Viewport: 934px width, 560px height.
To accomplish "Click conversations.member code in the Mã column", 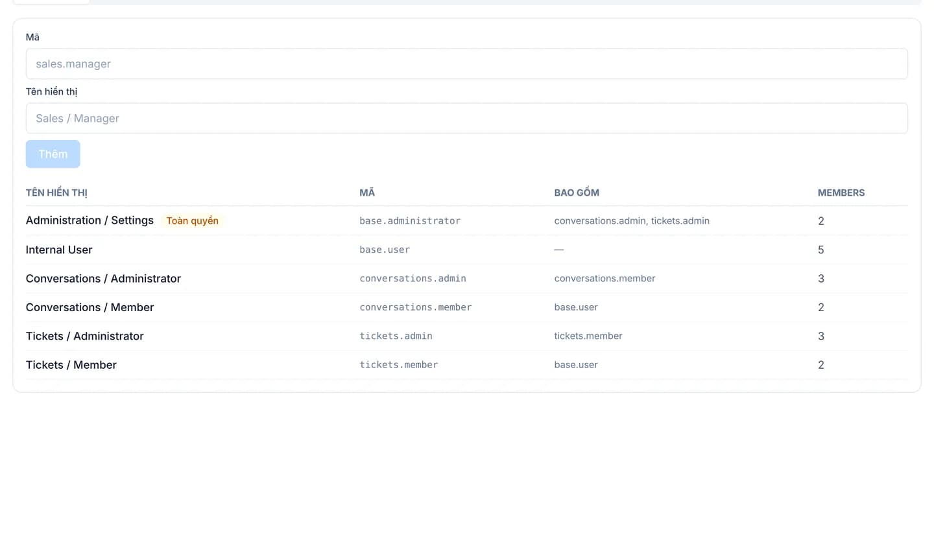I will click(415, 307).
